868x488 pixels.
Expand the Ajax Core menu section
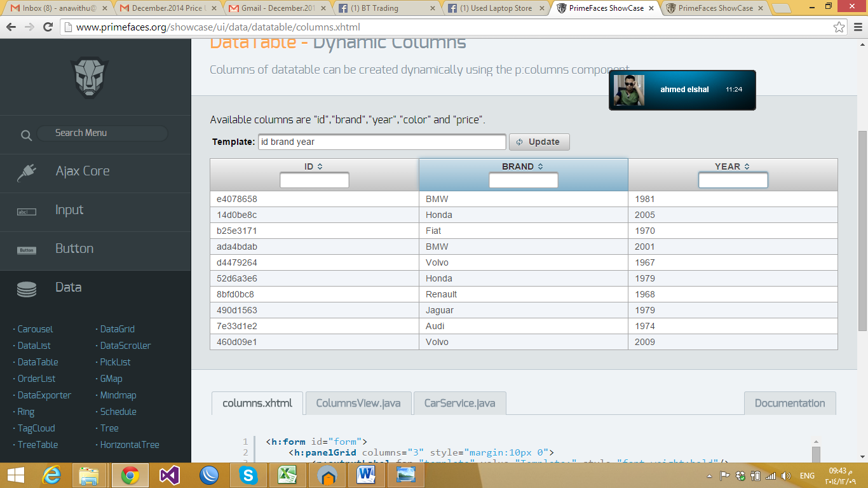coord(83,171)
